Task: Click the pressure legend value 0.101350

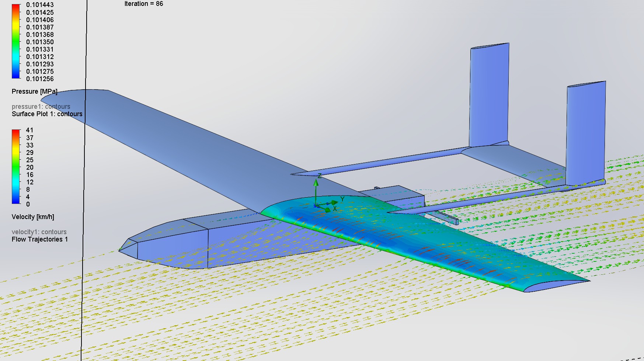Action: pyautogui.click(x=40, y=42)
